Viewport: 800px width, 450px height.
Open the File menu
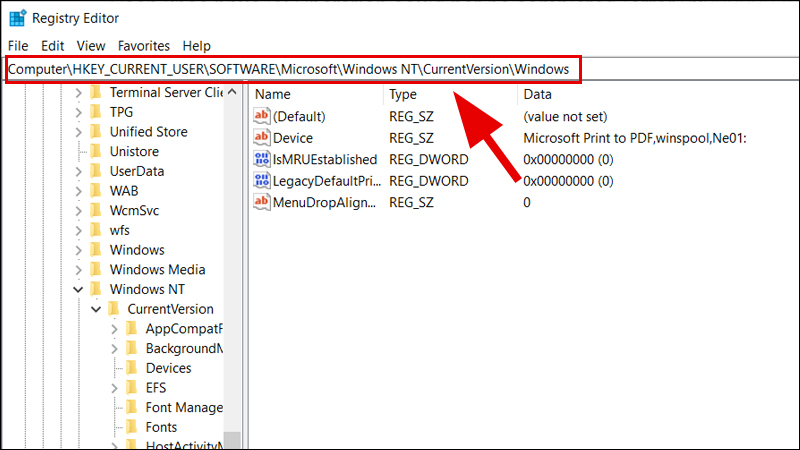(x=18, y=46)
